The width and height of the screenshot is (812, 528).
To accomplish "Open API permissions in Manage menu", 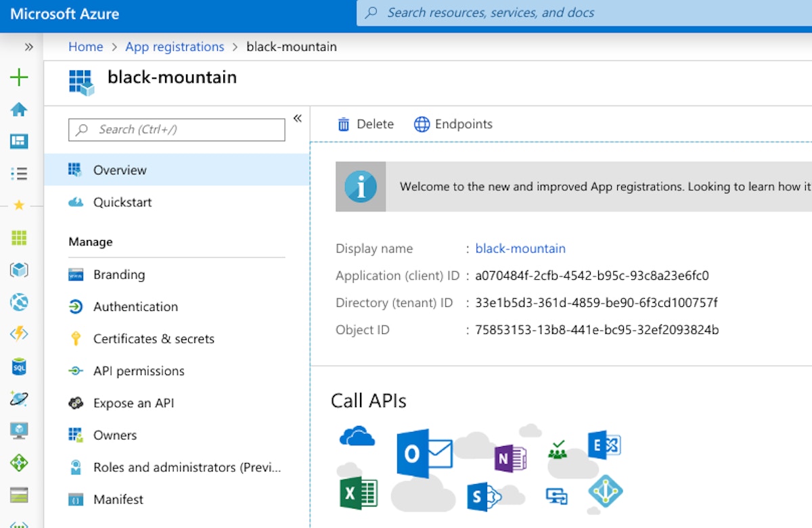I will (139, 371).
